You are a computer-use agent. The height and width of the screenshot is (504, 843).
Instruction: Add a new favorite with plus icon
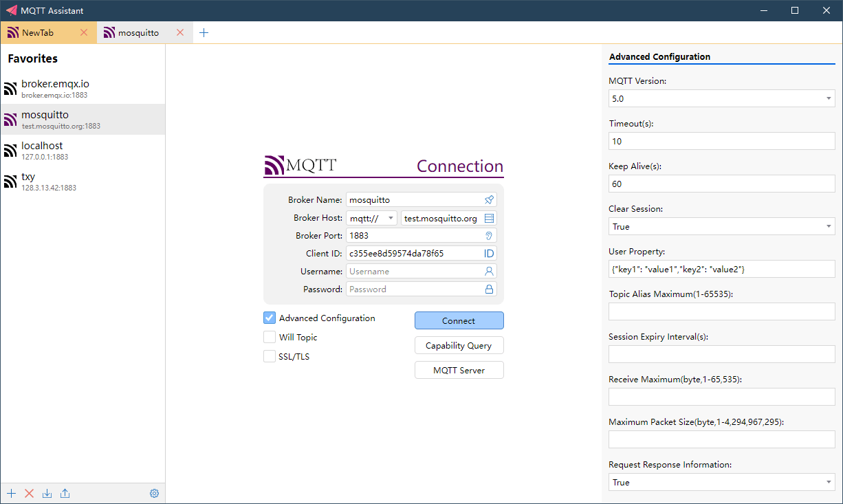coord(11,494)
